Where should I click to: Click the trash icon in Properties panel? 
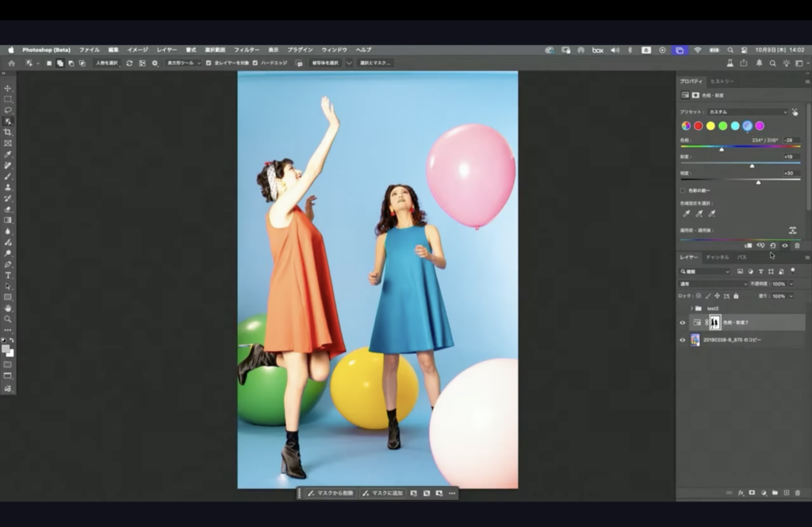[797, 246]
